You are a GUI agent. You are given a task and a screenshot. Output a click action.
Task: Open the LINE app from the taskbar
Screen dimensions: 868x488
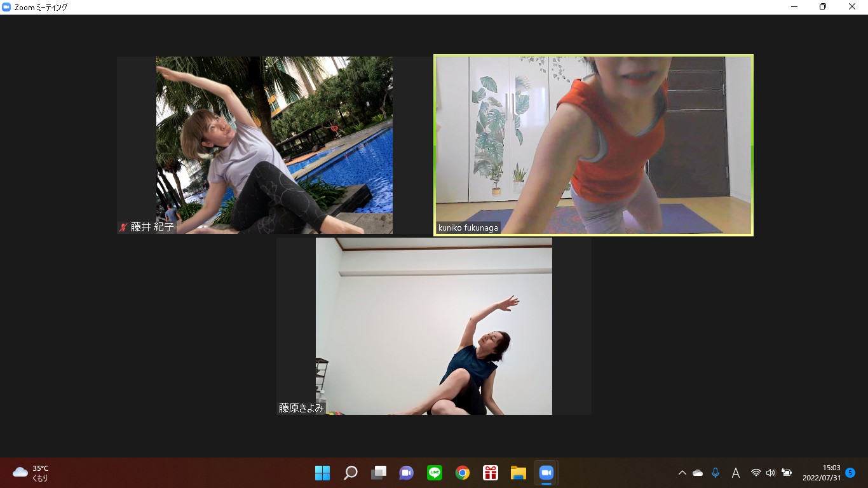435,473
